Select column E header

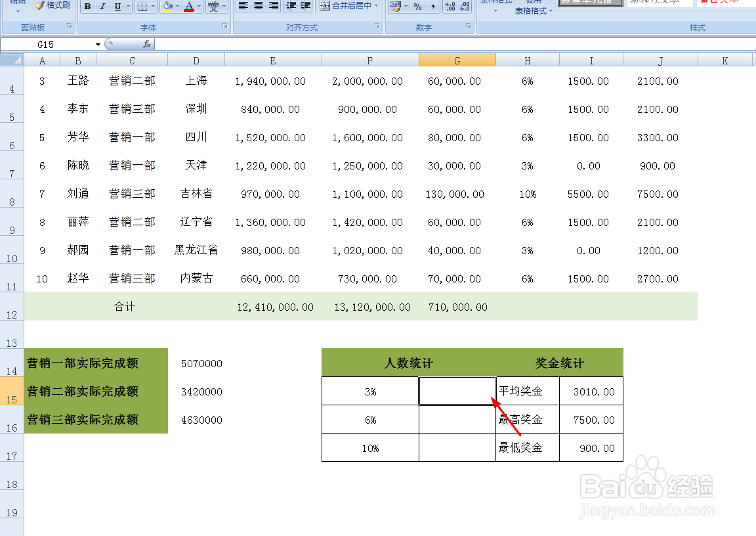click(x=273, y=60)
